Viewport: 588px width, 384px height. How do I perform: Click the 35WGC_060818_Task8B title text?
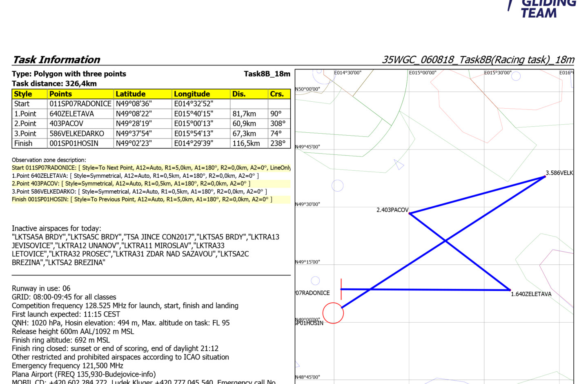[478, 60]
